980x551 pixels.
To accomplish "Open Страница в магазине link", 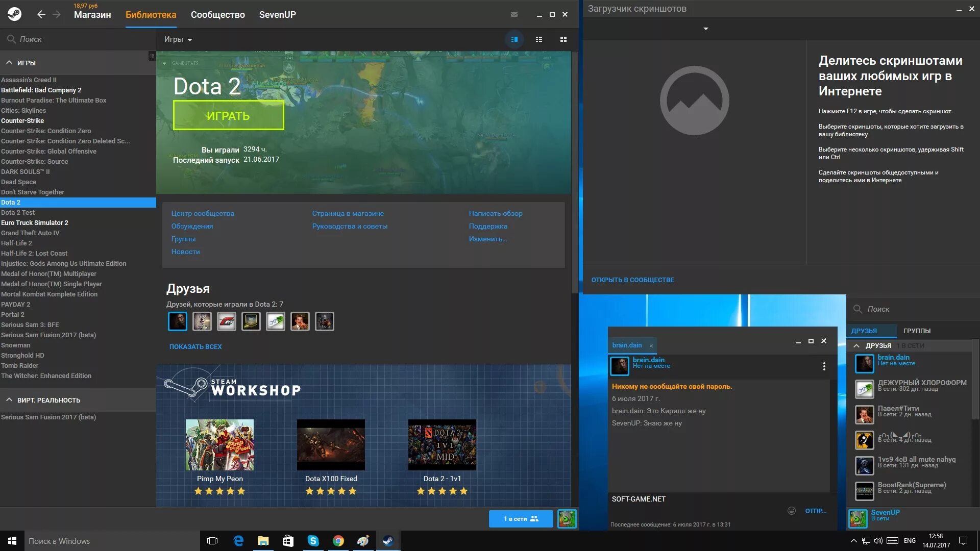I will (x=348, y=213).
